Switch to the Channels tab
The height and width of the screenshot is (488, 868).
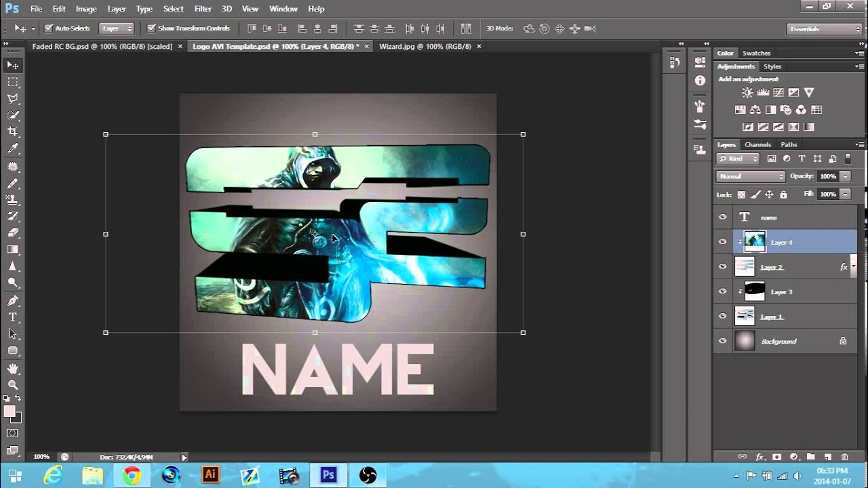[757, 144]
